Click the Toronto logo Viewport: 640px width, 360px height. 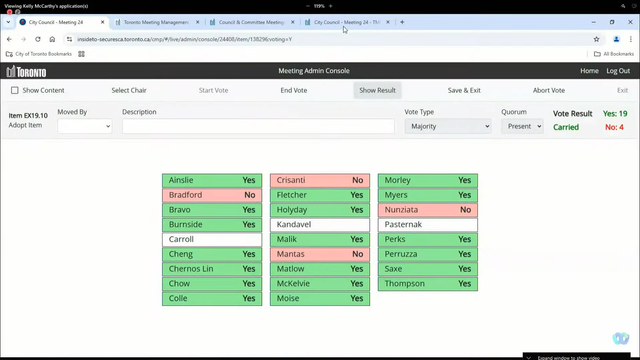point(27,71)
